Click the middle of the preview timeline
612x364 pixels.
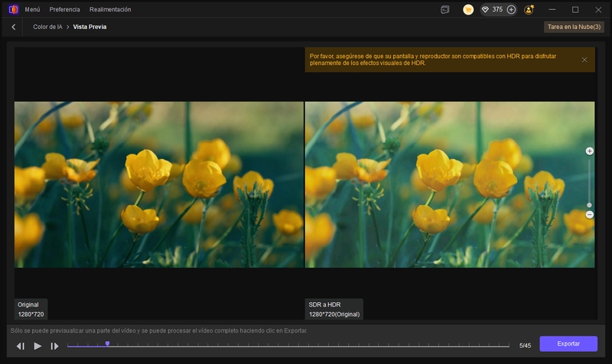pyautogui.click(x=288, y=346)
